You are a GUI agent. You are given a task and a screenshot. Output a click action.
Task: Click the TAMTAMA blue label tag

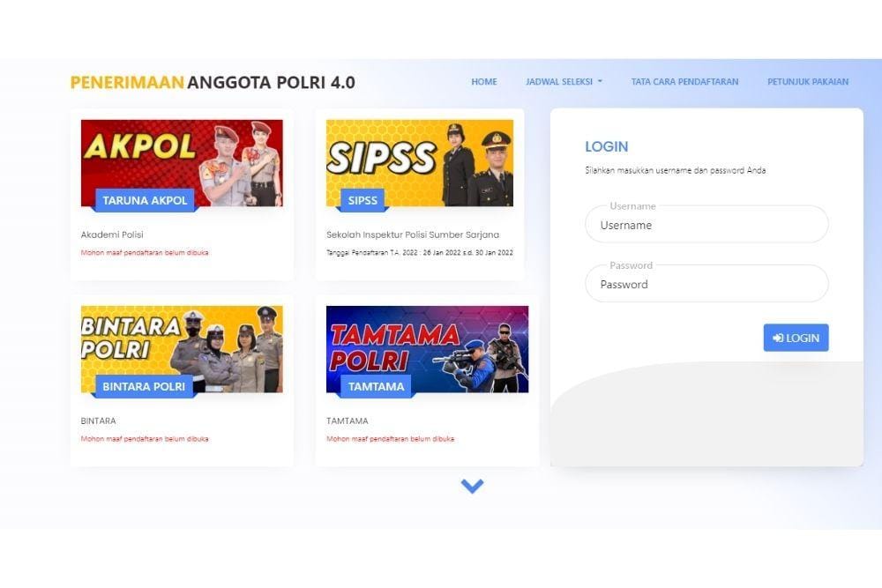point(377,386)
